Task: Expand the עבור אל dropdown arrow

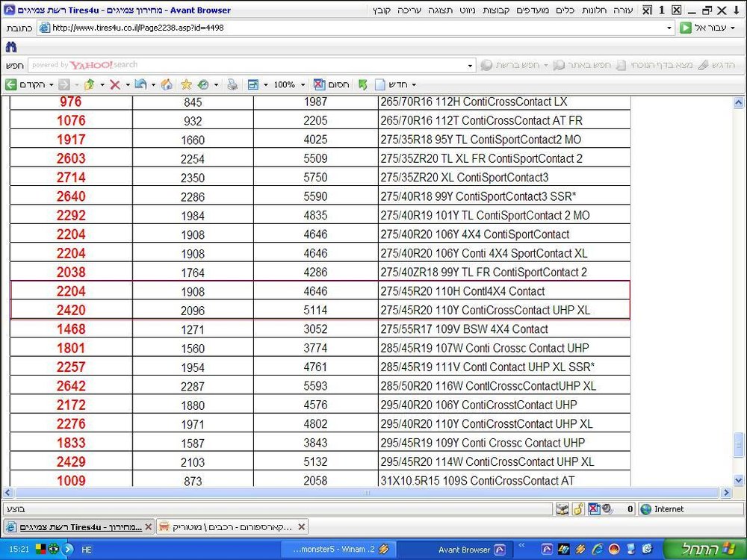Action: coord(733,28)
